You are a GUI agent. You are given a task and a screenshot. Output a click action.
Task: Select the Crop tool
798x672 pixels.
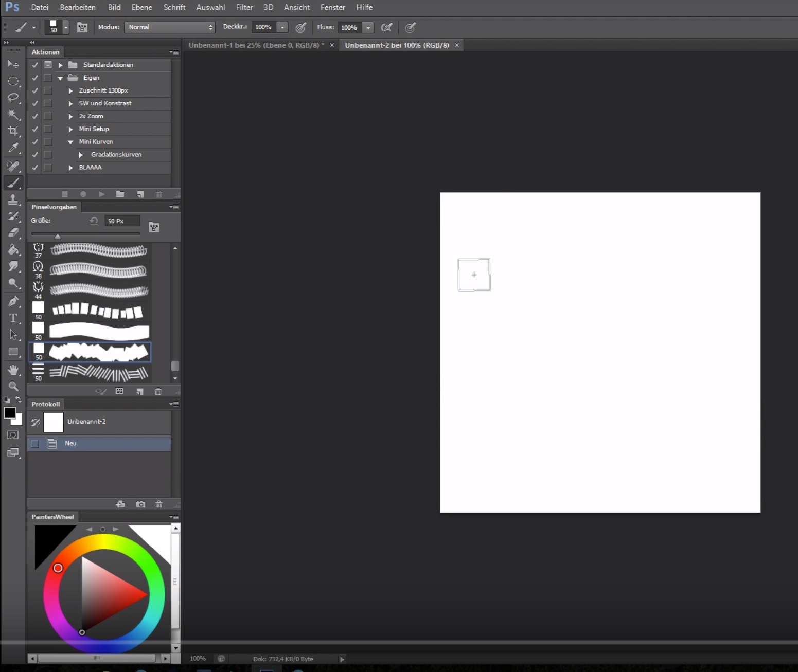click(13, 131)
